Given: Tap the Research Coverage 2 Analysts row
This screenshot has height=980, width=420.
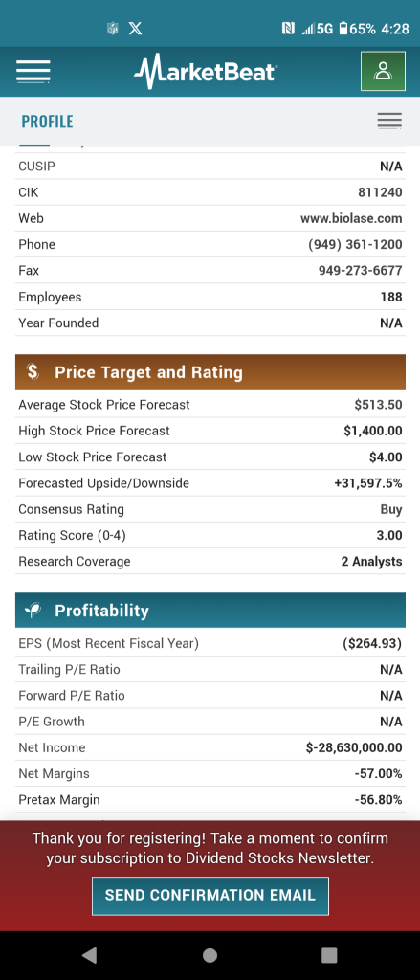Looking at the screenshot, I should click(210, 561).
